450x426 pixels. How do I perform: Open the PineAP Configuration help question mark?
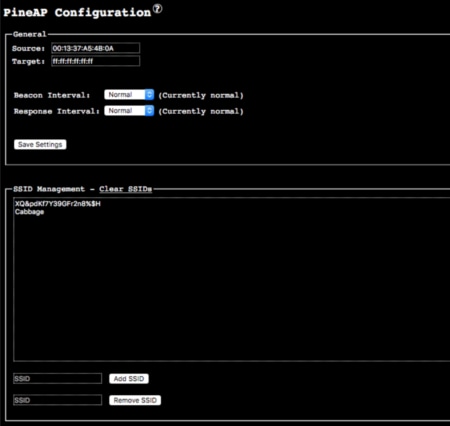click(158, 9)
